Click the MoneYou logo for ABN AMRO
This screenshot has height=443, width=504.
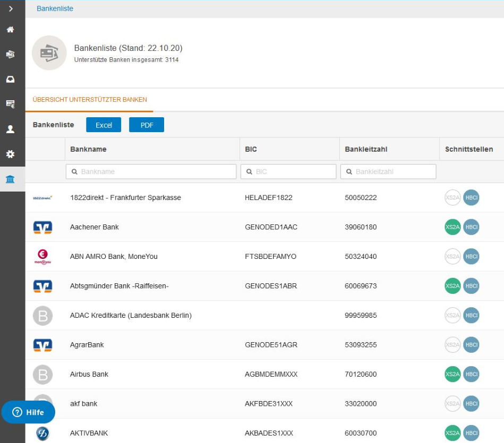tap(42, 257)
